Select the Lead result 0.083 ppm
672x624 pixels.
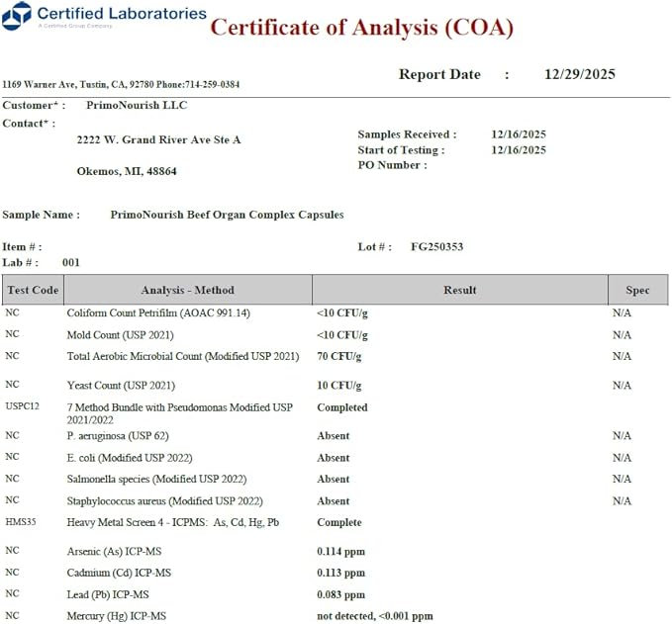pos(340,595)
